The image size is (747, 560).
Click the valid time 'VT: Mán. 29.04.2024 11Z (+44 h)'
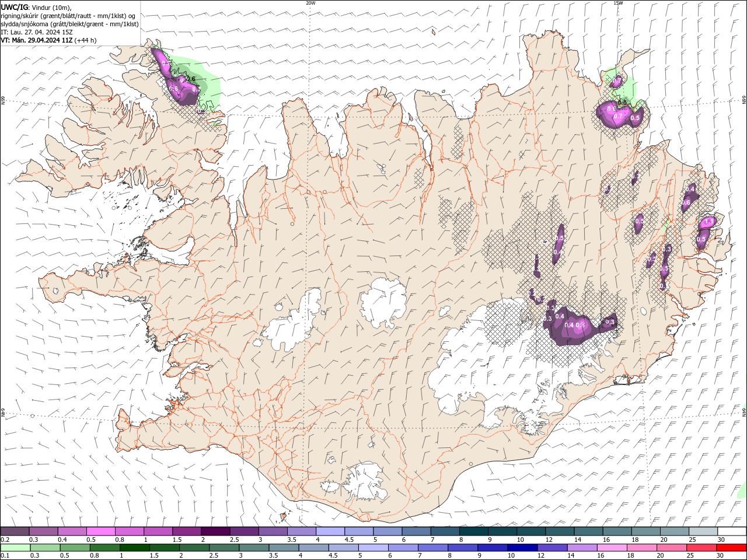pos(48,40)
